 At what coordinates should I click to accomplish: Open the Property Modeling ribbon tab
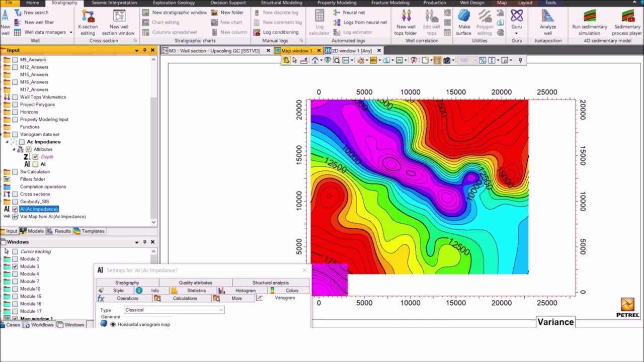(337, 3)
